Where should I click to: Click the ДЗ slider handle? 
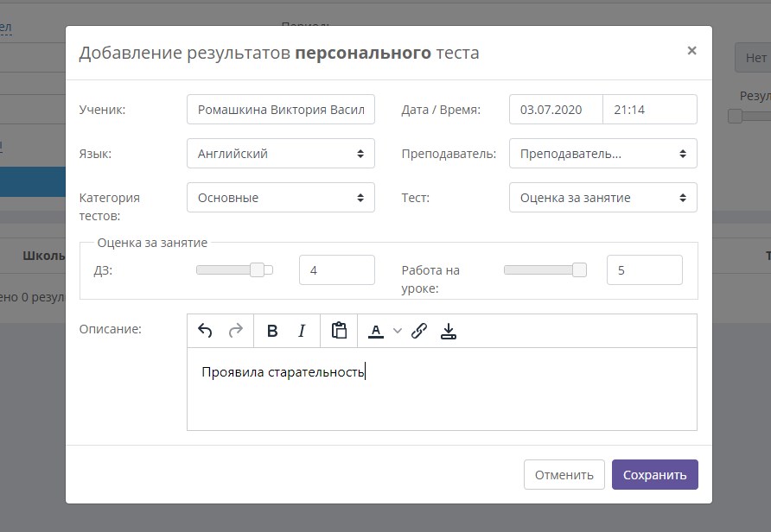[257, 269]
